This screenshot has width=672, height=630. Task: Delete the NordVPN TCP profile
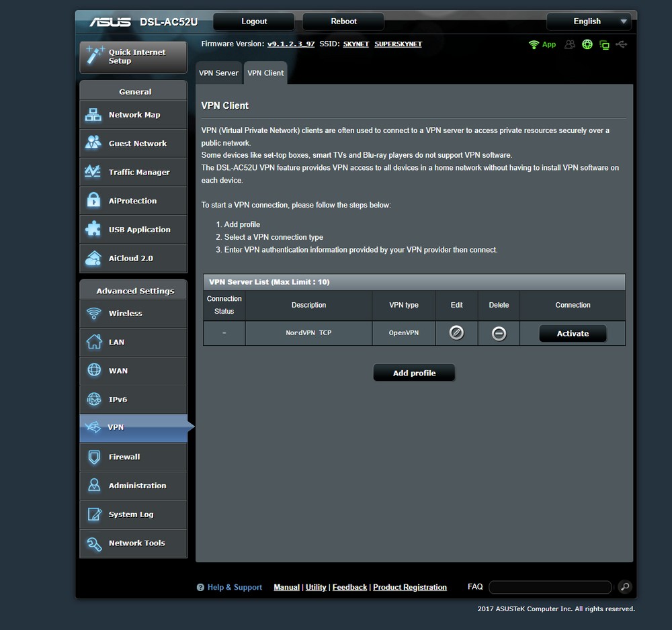pos(499,333)
